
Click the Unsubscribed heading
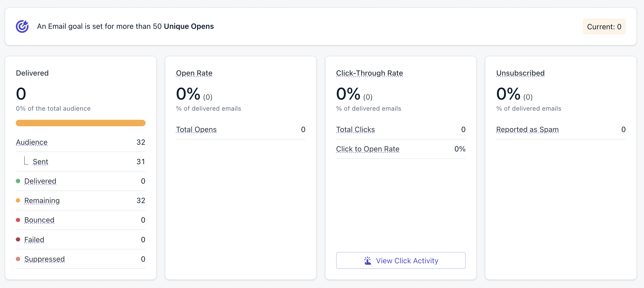point(520,73)
